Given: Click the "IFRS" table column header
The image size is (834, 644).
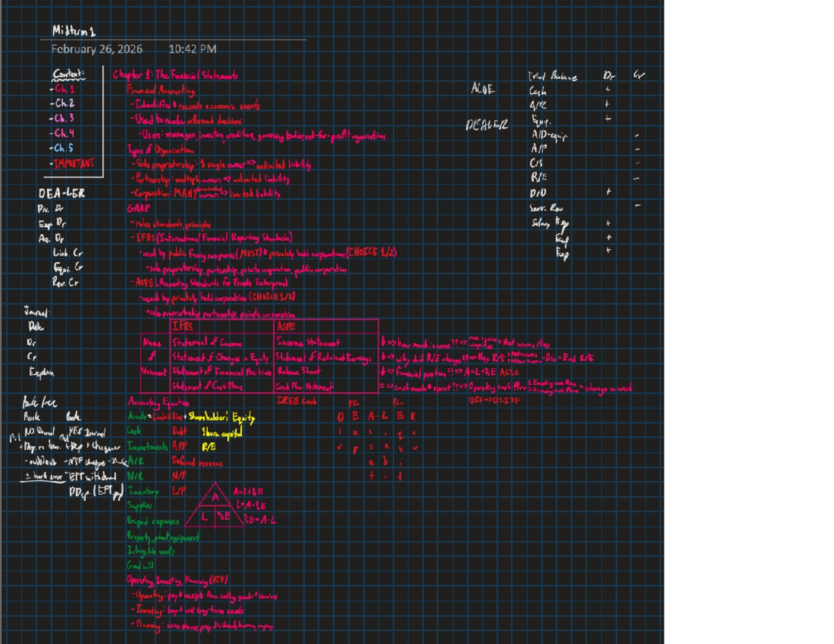Looking at the screenshot, I should coord(182,327).
